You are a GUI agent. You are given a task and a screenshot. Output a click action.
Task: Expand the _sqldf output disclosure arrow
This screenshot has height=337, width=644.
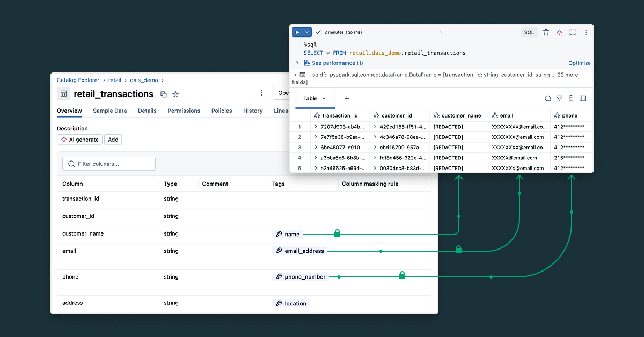[x=296, y=75]
